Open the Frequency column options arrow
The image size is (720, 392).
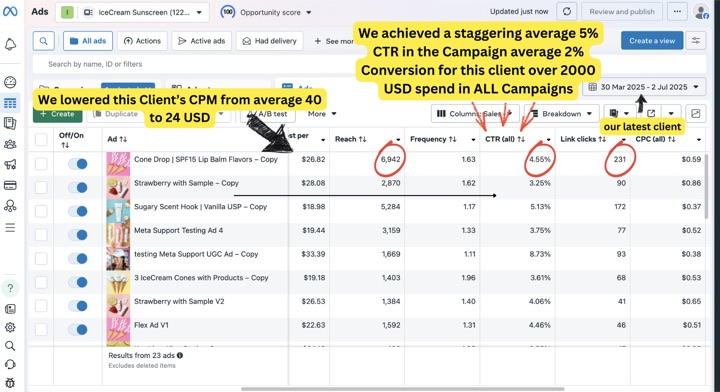[x=473, y=140]
